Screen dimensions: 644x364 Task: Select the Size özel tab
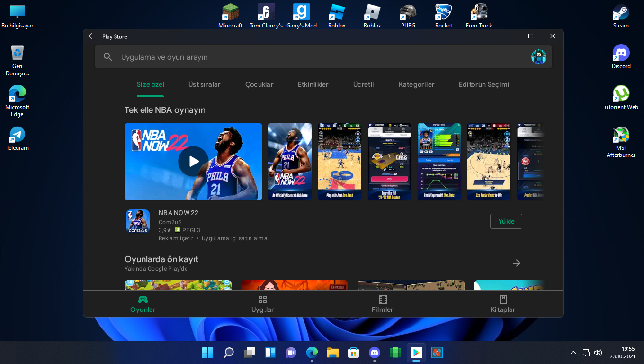[151, 84]
